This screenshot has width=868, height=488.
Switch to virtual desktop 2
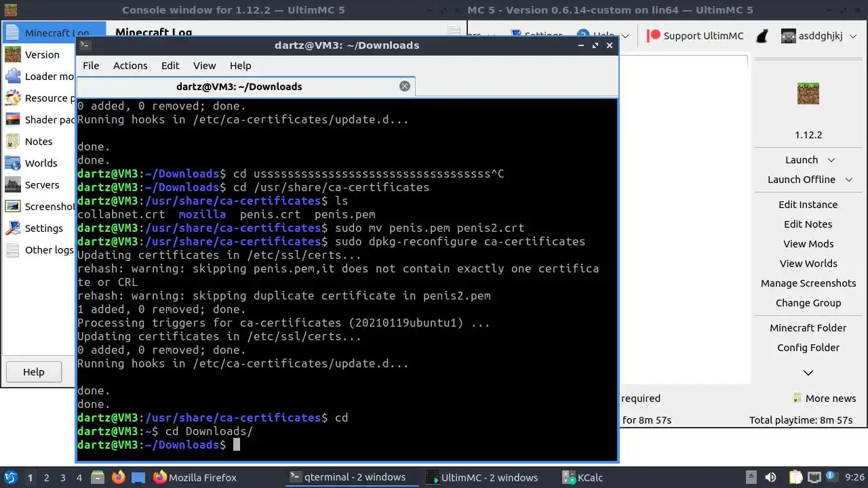click(46, 478)
